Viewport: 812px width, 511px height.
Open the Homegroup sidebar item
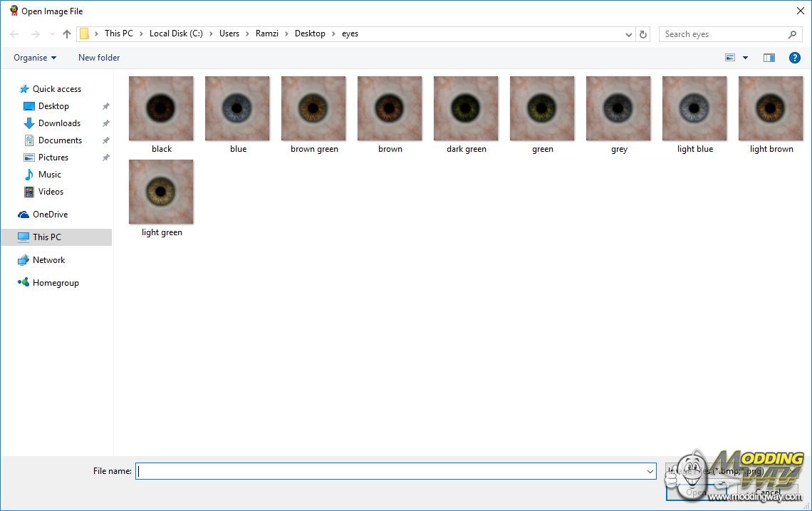pos(56,283)
